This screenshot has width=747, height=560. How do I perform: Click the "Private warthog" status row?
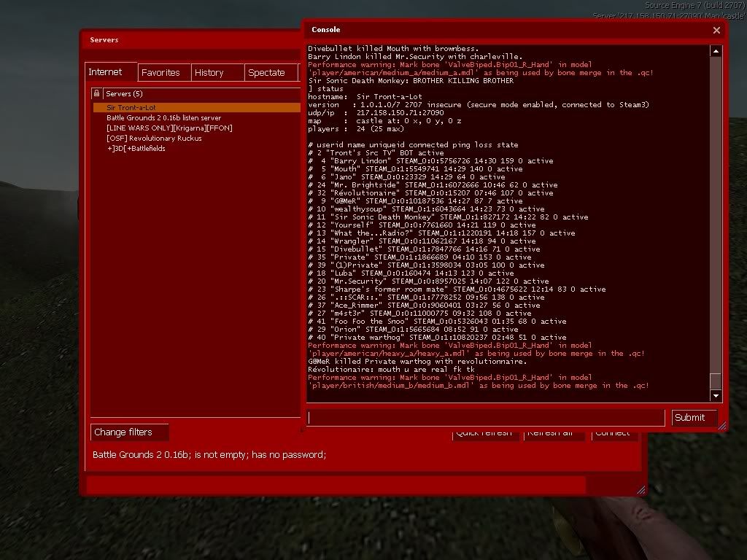pyautogui.click(x=437, y=337)
